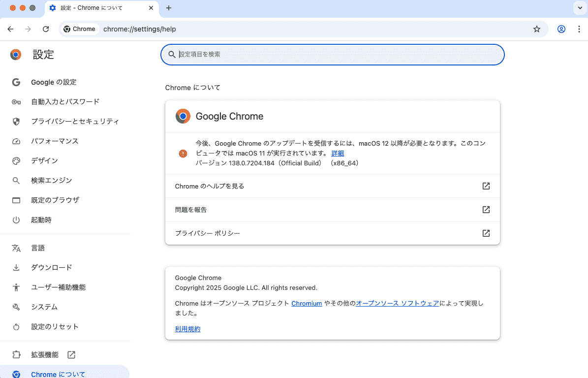Open 問題を報告

pos(332,210)
